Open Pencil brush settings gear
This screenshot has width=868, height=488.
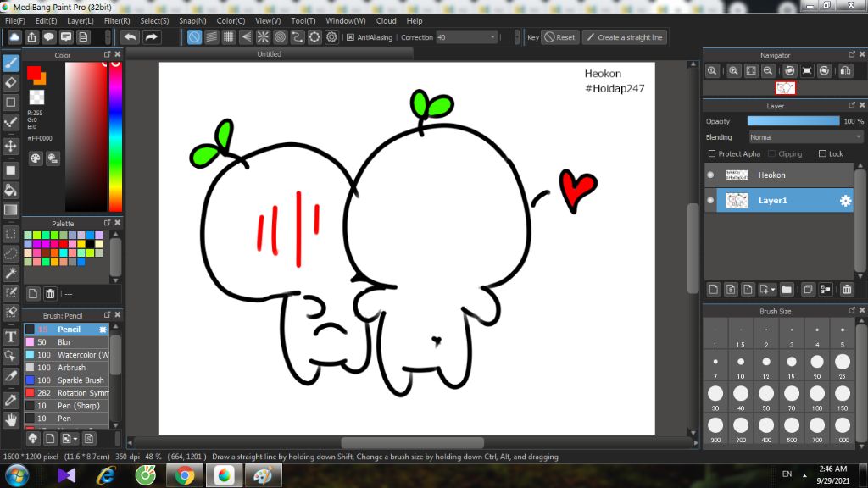tap(103, 330)
